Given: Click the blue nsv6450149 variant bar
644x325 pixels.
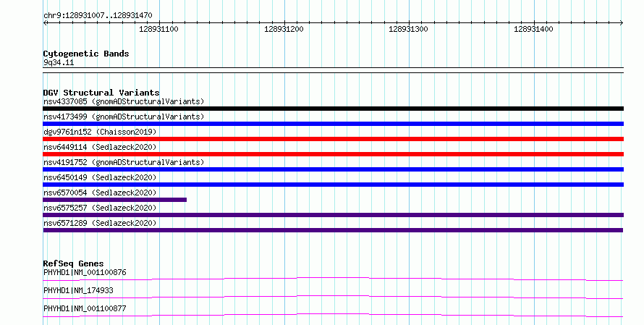Looking at the screenshot, I should [x=333, y=185].
